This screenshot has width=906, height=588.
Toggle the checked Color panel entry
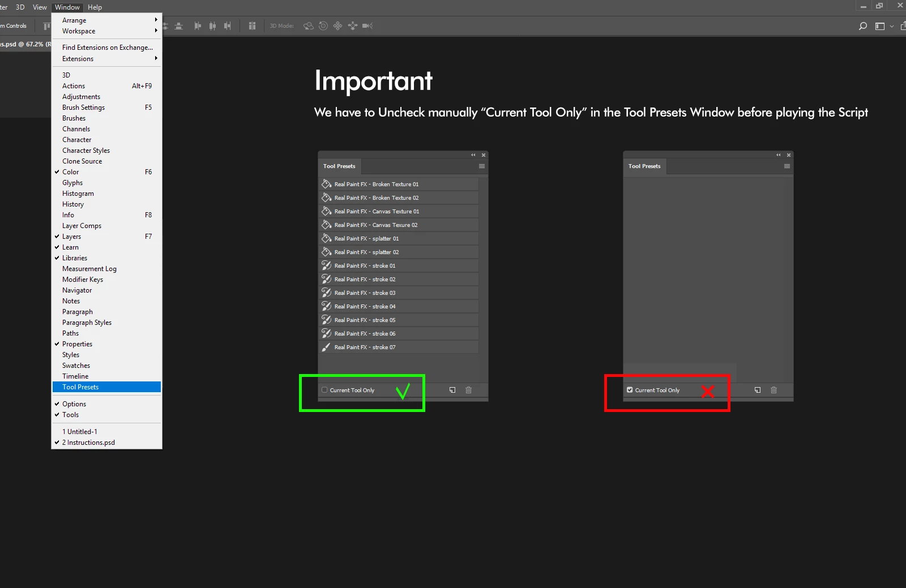tap(106, 172)
